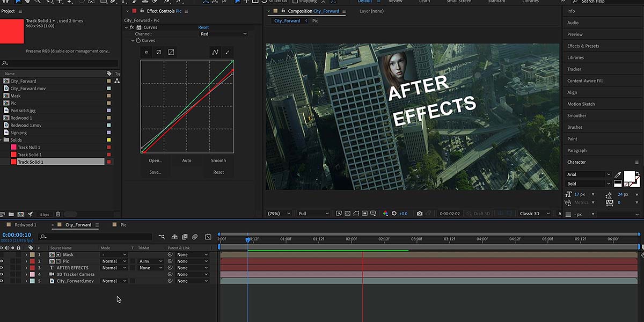Click the white fill color swatch in Character
Viewport: 644px width, 322px height.
[x=629, y=176]
